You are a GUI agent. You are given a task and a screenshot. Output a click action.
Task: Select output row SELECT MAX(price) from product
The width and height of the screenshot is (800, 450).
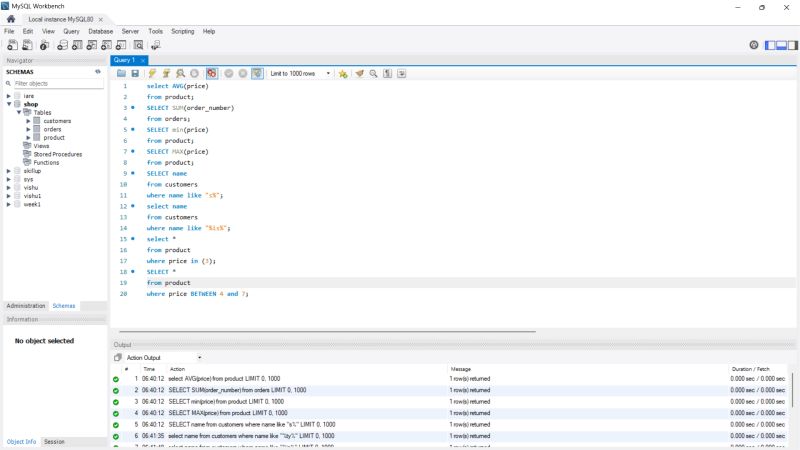point(449,413)
